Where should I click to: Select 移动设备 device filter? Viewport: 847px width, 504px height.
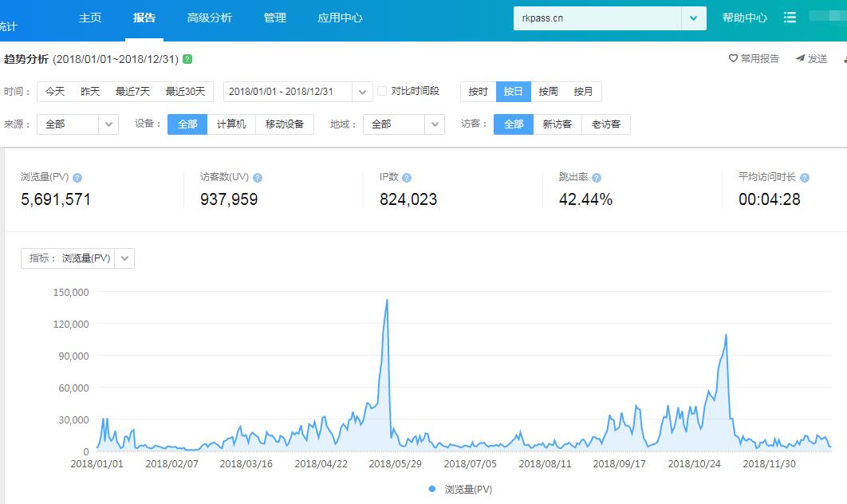(285, 124)
